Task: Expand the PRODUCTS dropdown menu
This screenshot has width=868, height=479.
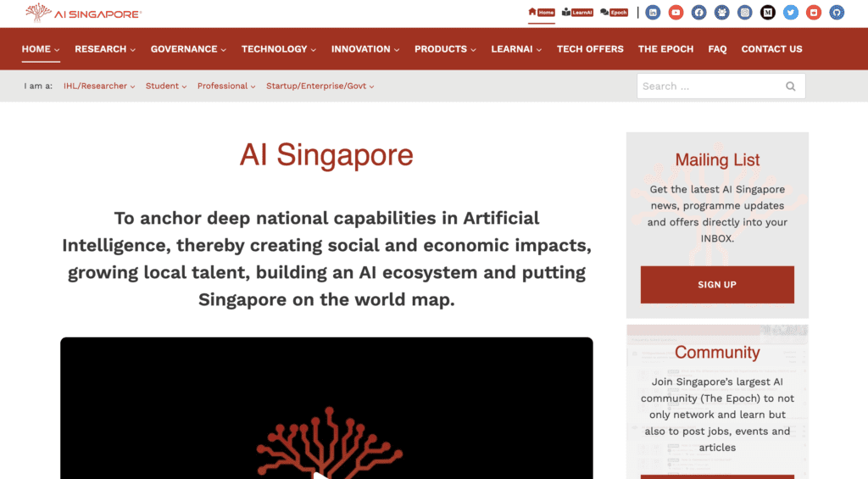Action: coord(445,49)
